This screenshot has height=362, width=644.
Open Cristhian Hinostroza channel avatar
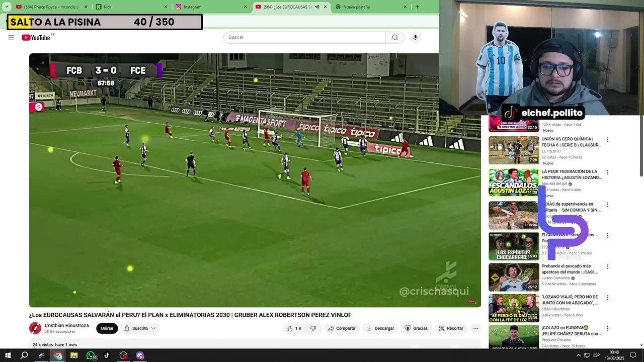tap(35, 328)
